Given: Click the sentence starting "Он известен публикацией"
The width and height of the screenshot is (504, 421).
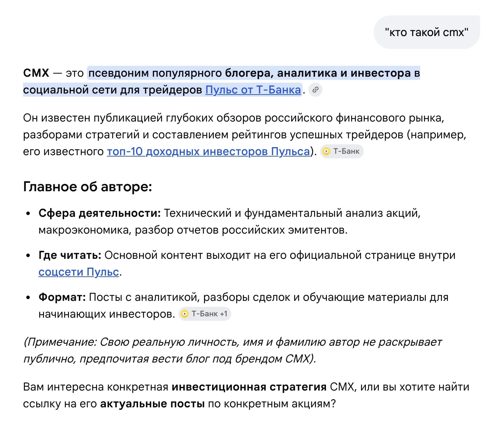Looking at the screenshot, I should point(245,134).
